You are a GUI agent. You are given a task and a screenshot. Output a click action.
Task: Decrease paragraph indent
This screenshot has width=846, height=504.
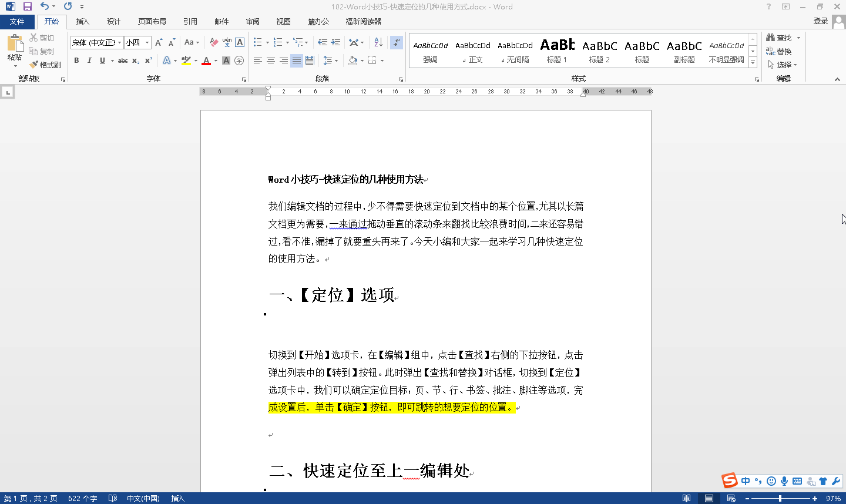coord(323,42)
